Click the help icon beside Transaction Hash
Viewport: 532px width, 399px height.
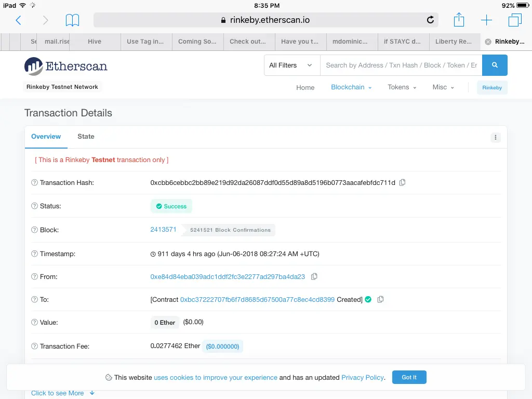coord(34,182)
